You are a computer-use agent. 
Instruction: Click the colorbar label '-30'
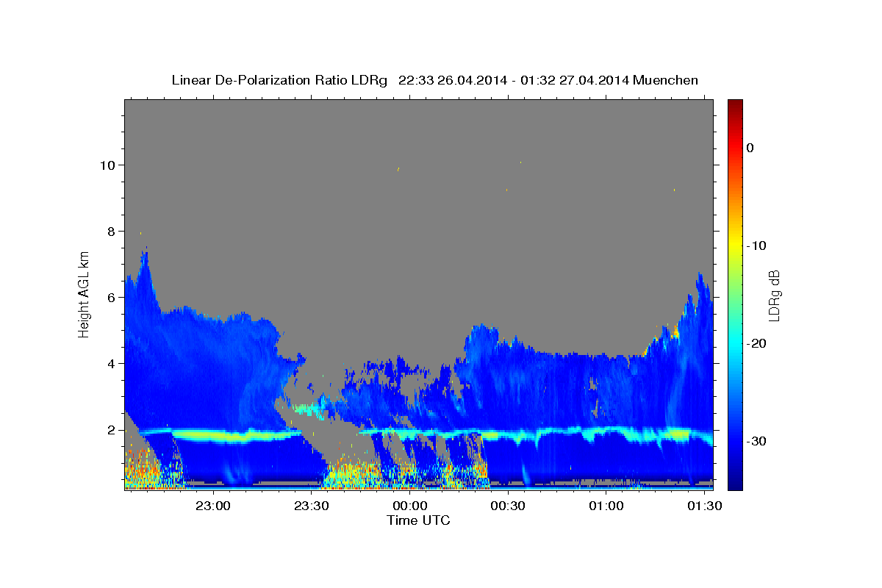pyautogui.click(x=757, y=441)
